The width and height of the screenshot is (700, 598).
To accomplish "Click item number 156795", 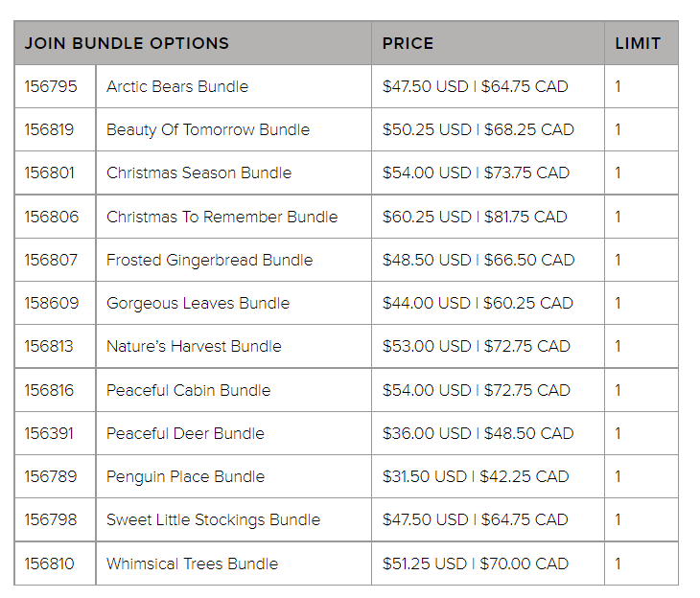I will pyautogui.click(x=49, y=86).
